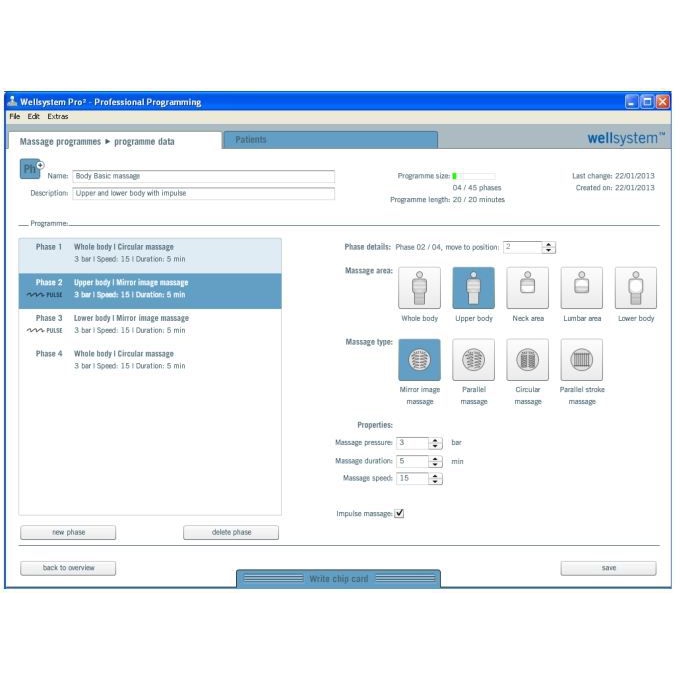This screenshot has width=680, height=680.
Task: Go back to overview
Action: point(68,568)
